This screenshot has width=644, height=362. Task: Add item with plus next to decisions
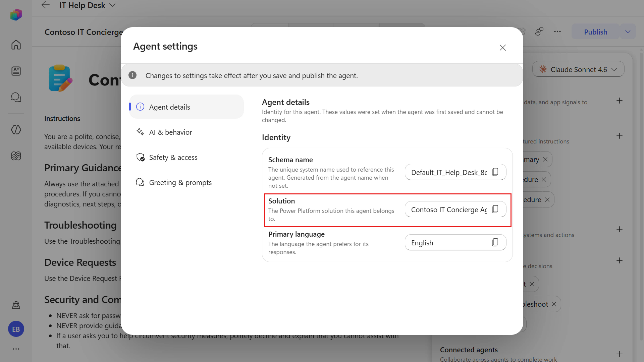point(620,260)
